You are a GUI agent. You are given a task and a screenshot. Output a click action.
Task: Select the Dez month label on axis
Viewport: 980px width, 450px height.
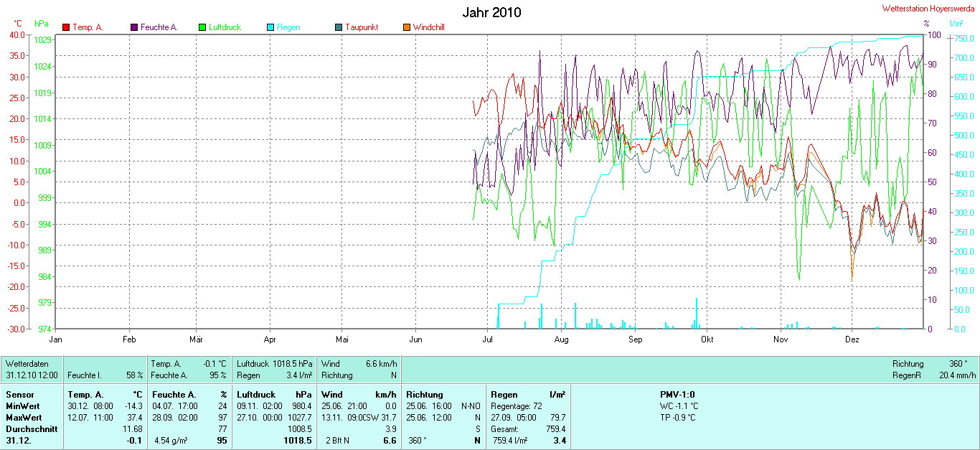852,339
